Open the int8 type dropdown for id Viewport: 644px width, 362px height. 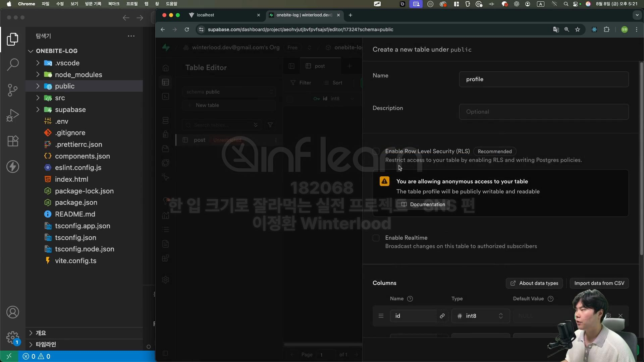(x=480, y=316)
